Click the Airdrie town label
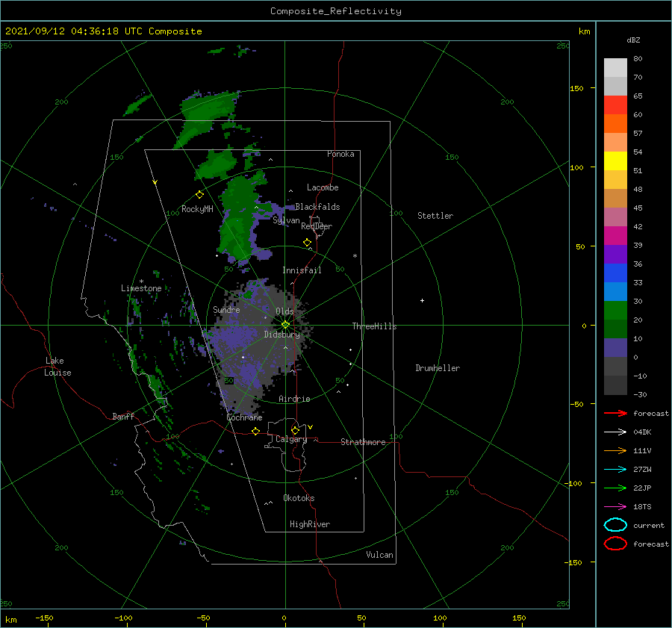The width and height of the screenshot is (672, 628). (x=294, y=399)
